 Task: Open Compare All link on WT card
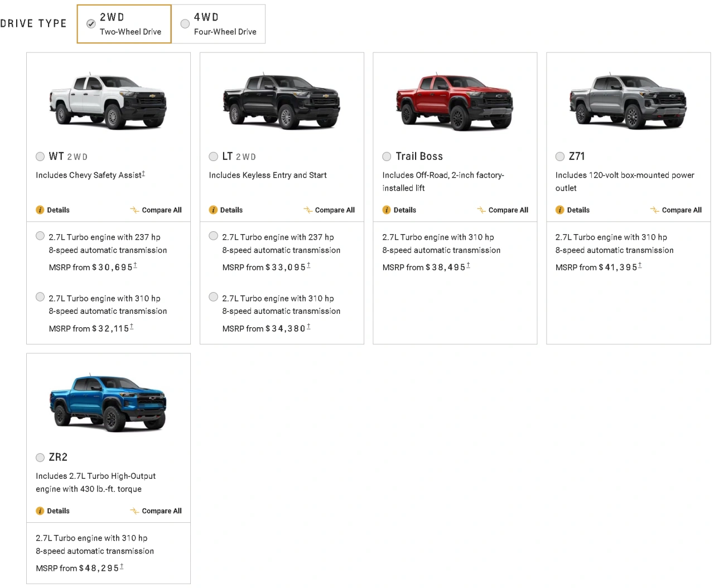162,210
